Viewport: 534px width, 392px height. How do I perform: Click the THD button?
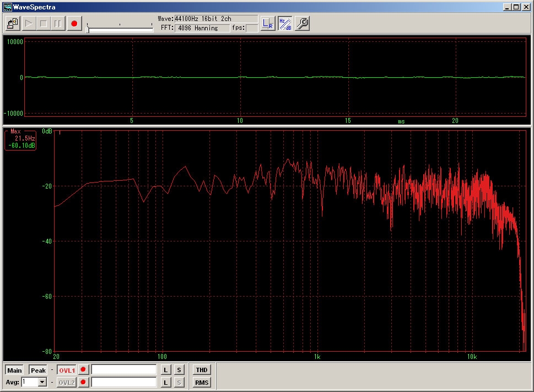click(x=202, y=370)
